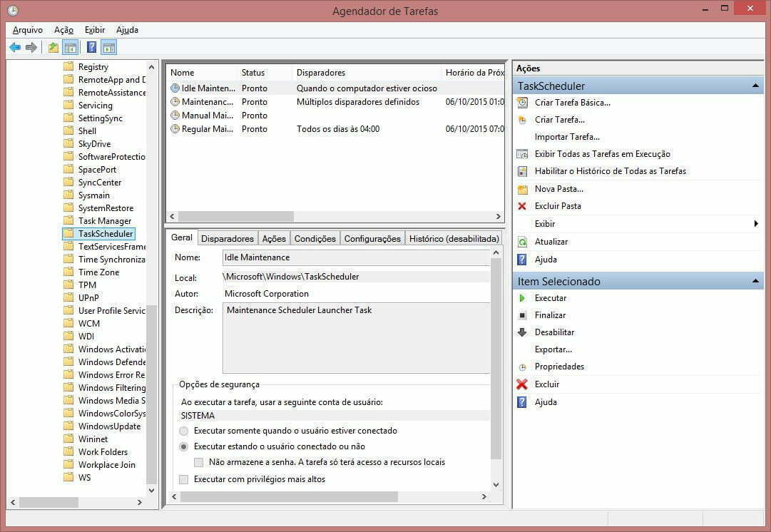This screenshot has width=771, height=532.
Task: Toggle the console tree pane toolbar icon
Action: coord(71,48)
